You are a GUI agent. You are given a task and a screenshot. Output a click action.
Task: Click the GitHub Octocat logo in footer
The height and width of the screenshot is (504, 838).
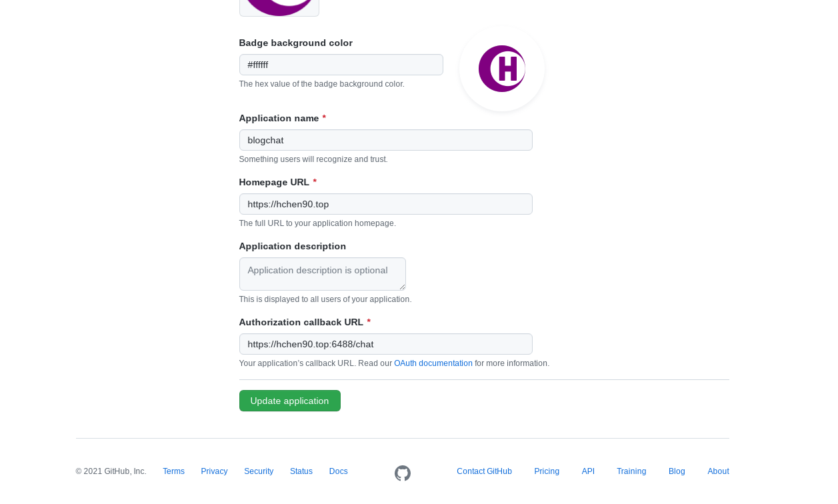coord(403,473)
